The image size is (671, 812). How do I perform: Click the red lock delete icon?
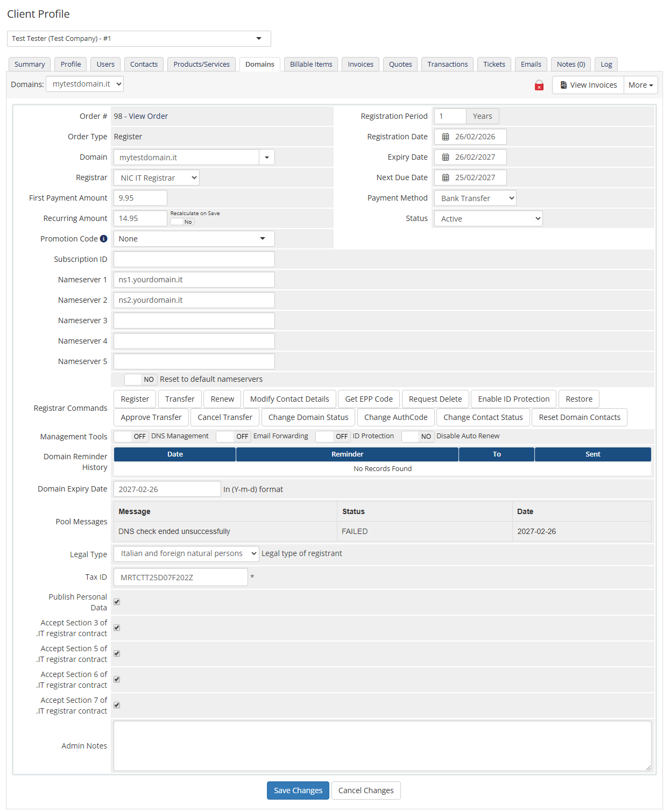click(x=539, y=85)
